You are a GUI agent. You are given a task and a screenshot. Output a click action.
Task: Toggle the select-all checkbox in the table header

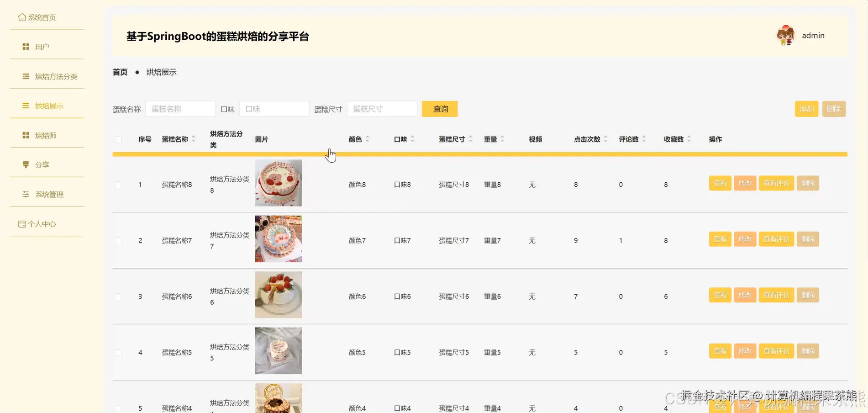point(118,139)
